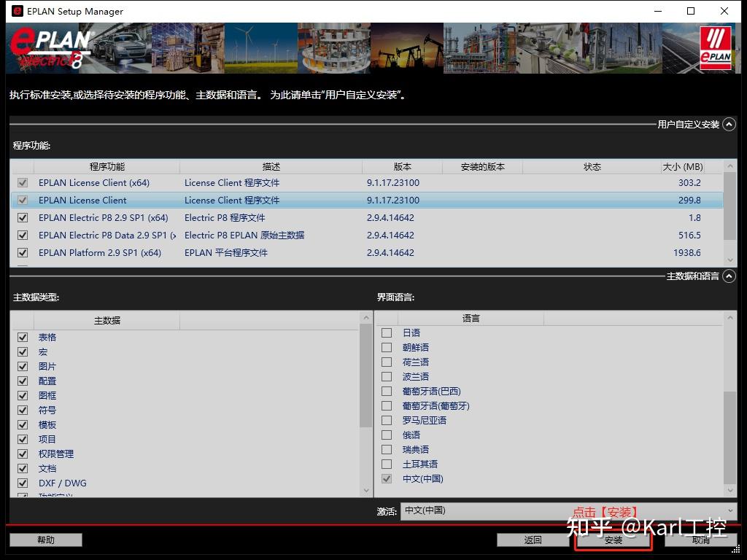Viewport: 747px width, 560px height.
Task: Enable the 葡萄牙语(巴西) checkbox
Action: pyautogui.click(x=387, y=392)
